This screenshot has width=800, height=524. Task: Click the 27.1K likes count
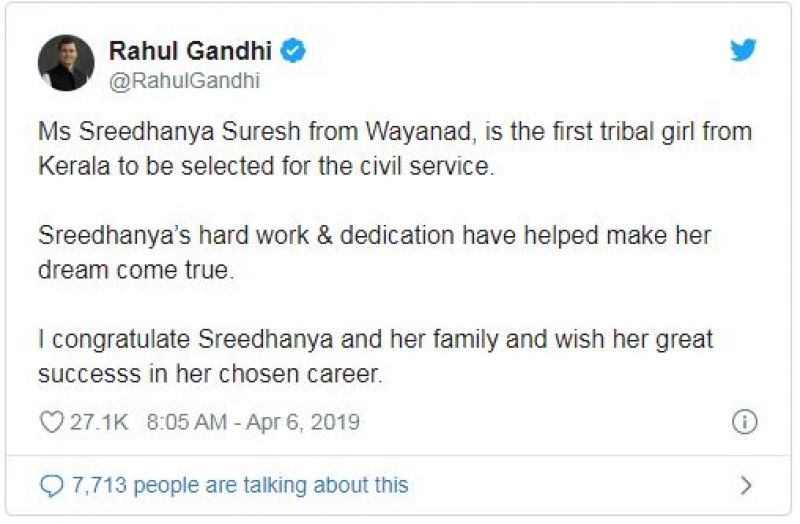tap(99, 422)
